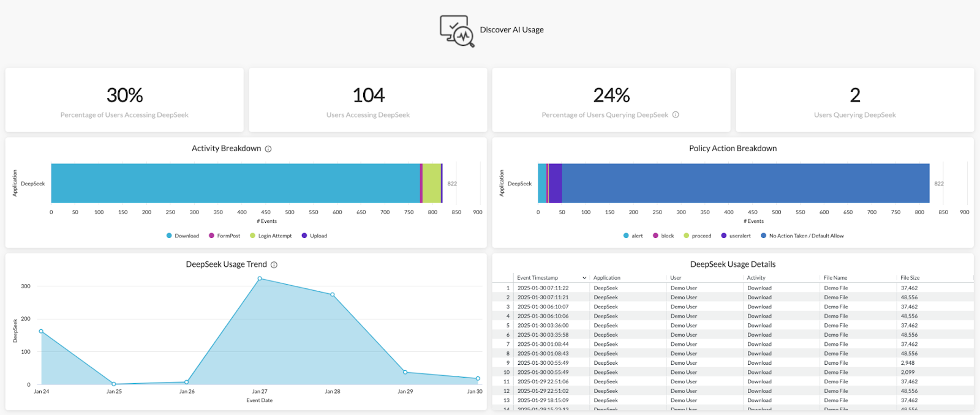This screenshot has width=980, height=415.
Task: Click info icon beside Percentage of Users Querying DeepSeek
Action: [676, 114]
